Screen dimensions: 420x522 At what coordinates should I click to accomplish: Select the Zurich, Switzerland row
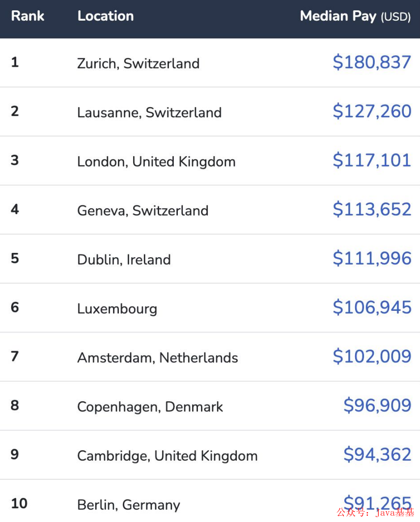(x=210, y=63)
